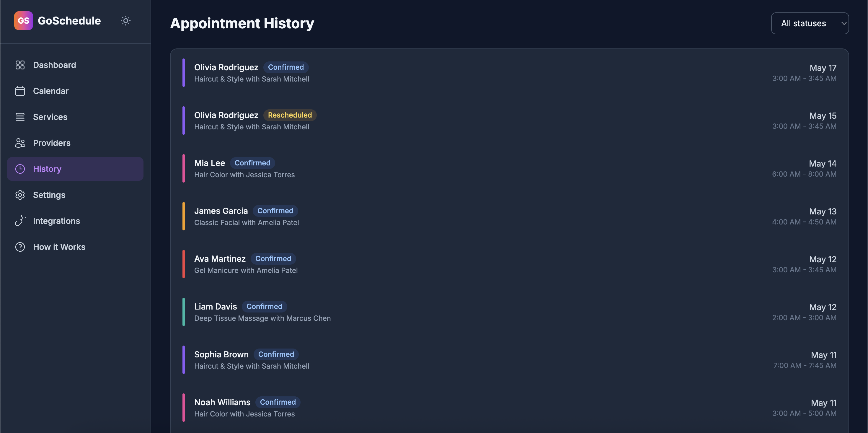Viewport: 868px width, 433px height.
Task: Select James Garcia's Classic Facial appointment
Action: [509, 216]
